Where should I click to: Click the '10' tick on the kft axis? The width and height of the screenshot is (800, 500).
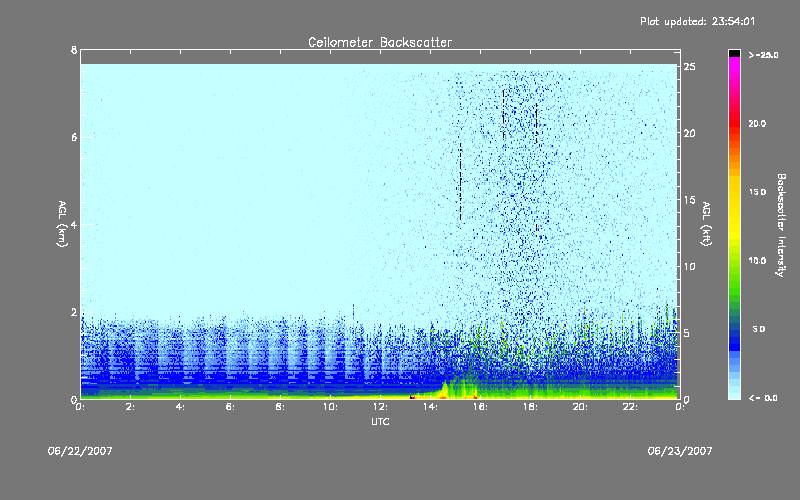(x=689, y=266)
